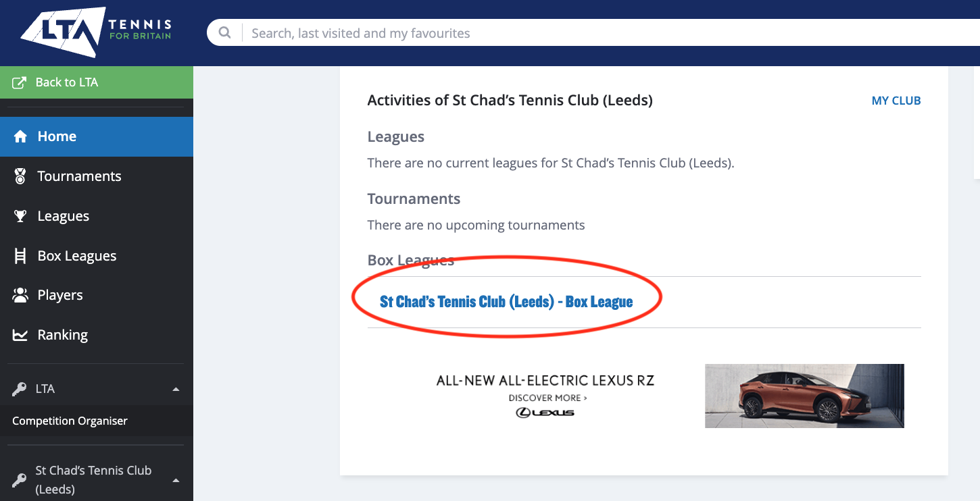980x501 pixels.
Task: Open St Chad's Tennis Club Box League link
Action: (506, 302)
